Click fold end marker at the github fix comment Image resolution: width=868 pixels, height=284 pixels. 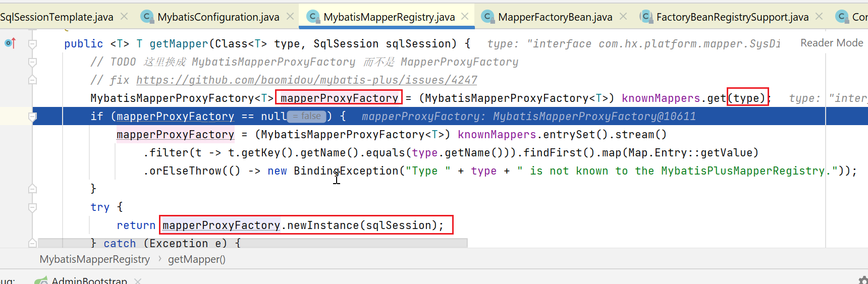click(x=32, y=80)
